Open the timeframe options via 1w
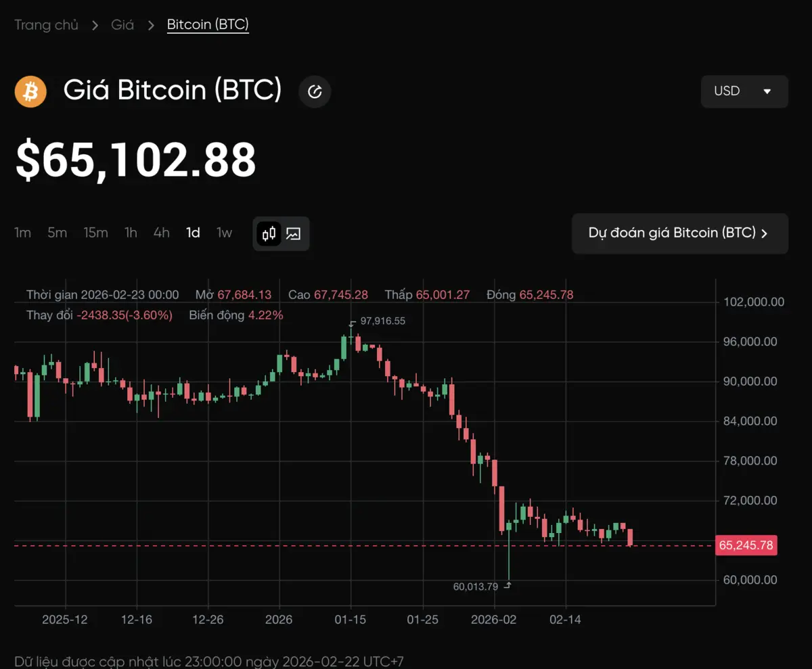Image resolution: width=812 pixels, height=669 pixels. pyautogui.click(x=224, y=233)
